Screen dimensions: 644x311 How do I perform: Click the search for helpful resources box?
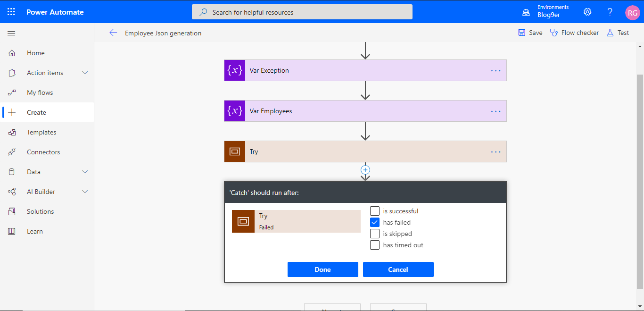[302, 12]
